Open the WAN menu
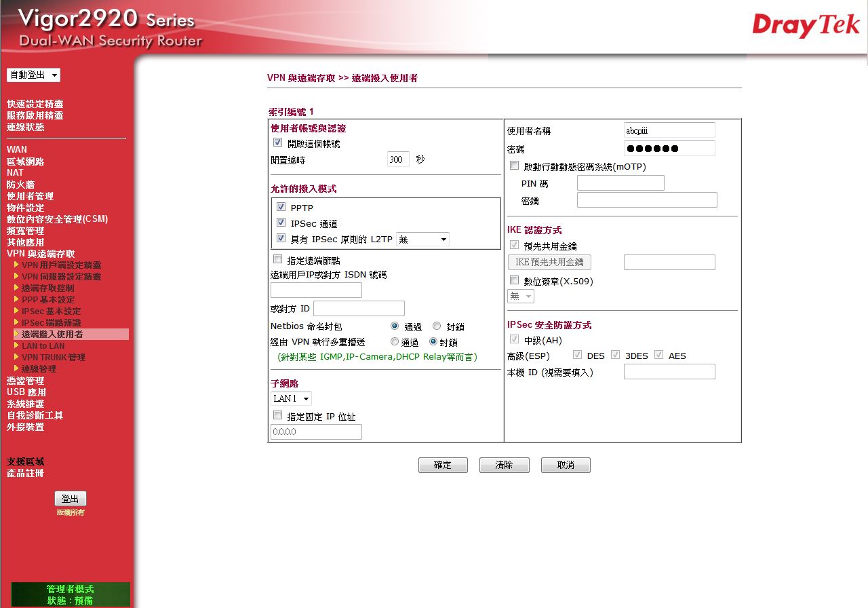The image size is (868, 608). [x=17, y=149]
